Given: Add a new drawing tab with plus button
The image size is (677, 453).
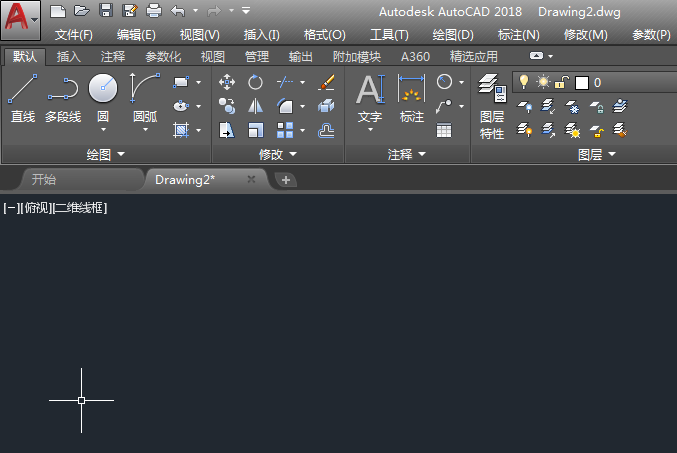Looking at the screenshot, I should point(285,180).
